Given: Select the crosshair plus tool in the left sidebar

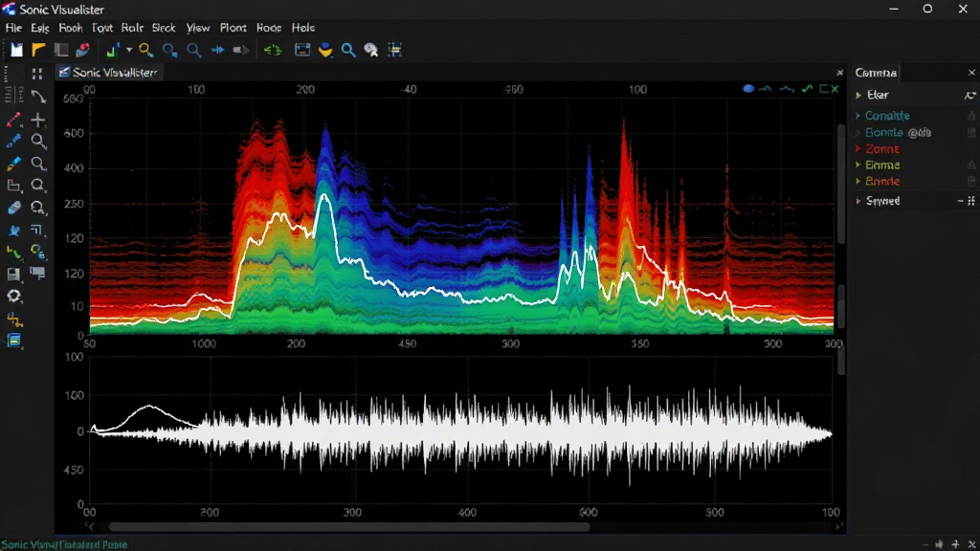Looking at the screenshot, I should click(x=38, y=120).
